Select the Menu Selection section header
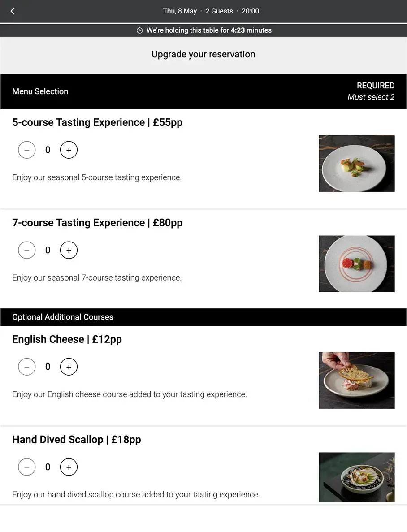The image size is (407, 532). (x=203, y=91)
